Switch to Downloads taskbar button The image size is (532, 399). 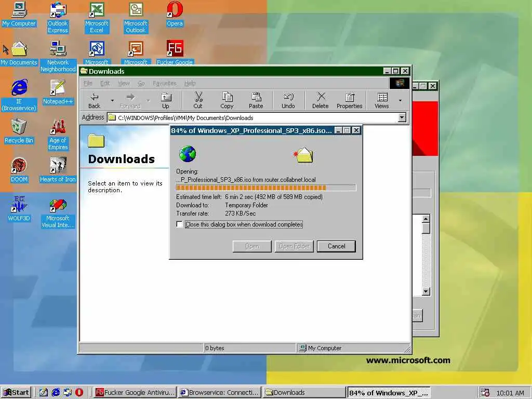(304, 393)
